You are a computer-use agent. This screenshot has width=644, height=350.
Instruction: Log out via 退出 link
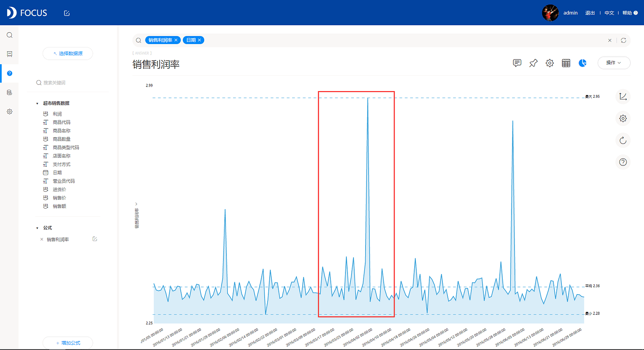pyautogui.click(x=590, y=13)
